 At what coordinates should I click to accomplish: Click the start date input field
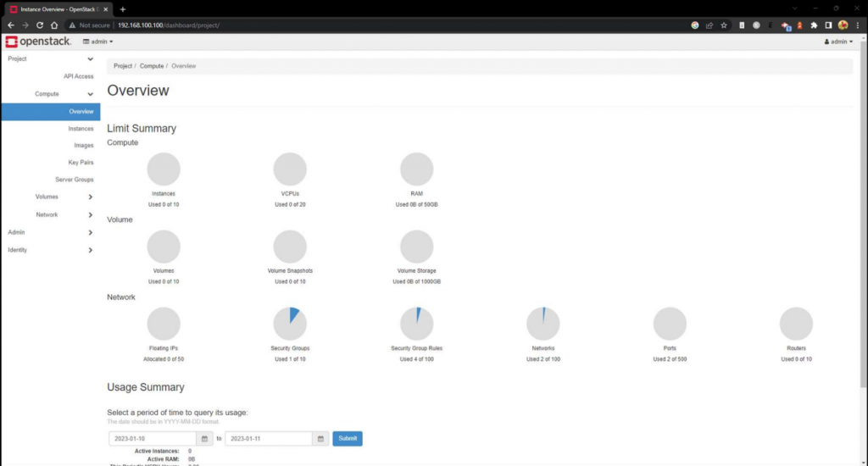[x=153, y=439]
